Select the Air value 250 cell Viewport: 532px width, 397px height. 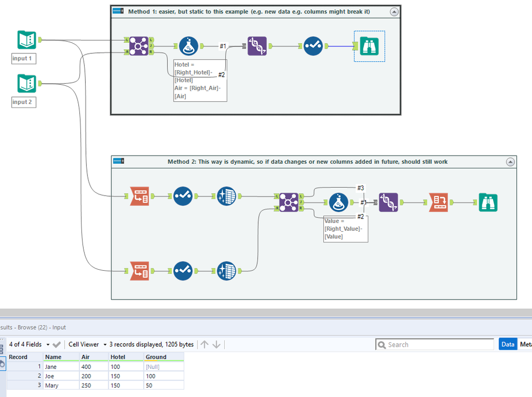(94, 385)
